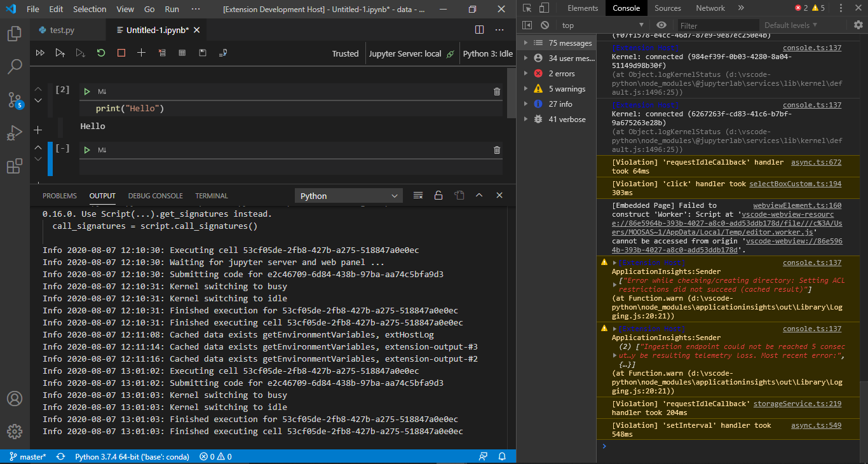Save the notebook with disk icon
868x464 pixels.
point(202,53)
